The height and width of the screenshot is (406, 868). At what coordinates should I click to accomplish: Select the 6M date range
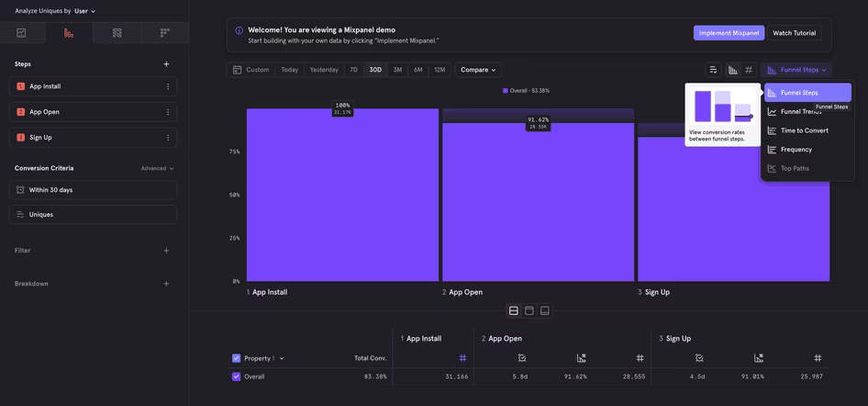tap(418, 70)
